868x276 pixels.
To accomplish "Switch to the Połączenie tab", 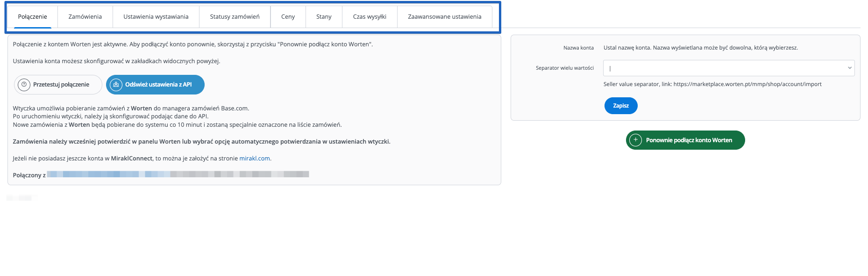I will 32,17.
